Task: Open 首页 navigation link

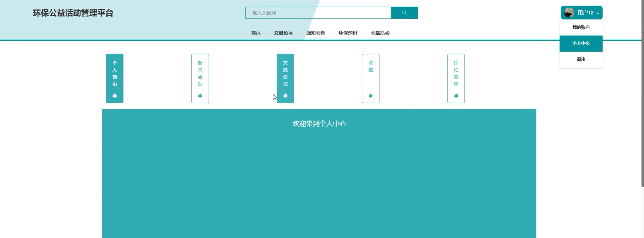Action: tap(256, 33)
